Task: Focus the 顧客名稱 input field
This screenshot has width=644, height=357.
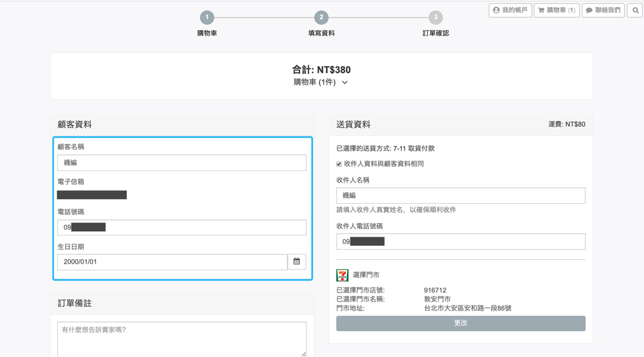Action: [182, 163]
